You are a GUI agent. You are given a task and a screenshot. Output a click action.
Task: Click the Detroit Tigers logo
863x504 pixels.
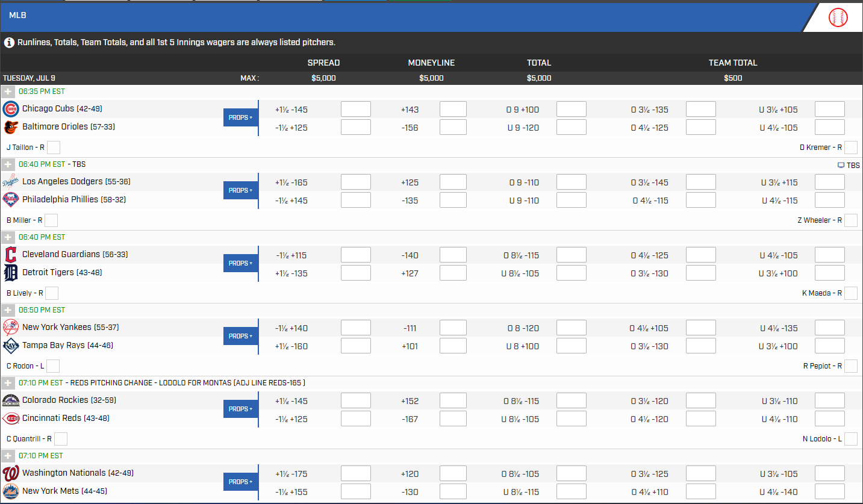[x=11, y=273]
